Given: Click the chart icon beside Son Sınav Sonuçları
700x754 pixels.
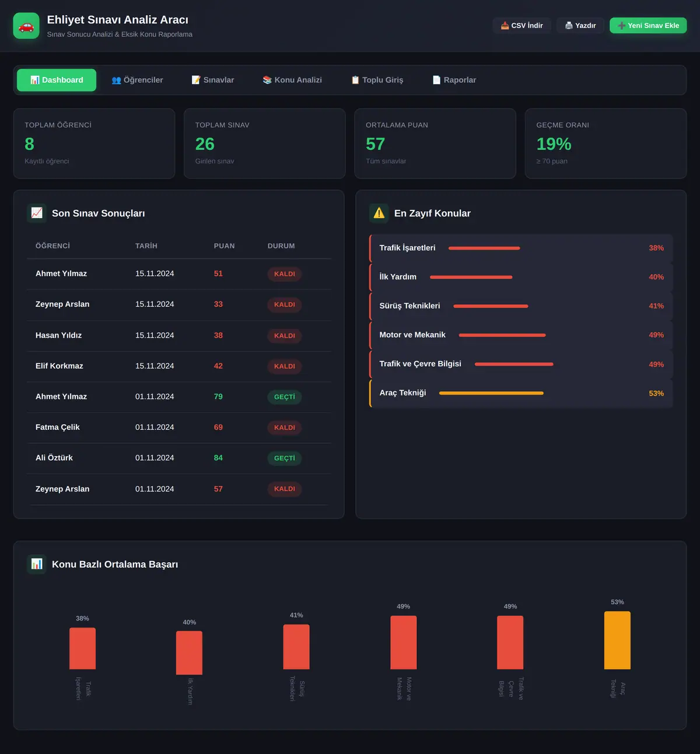Looking at the screenshot, I should coord(37,213).
